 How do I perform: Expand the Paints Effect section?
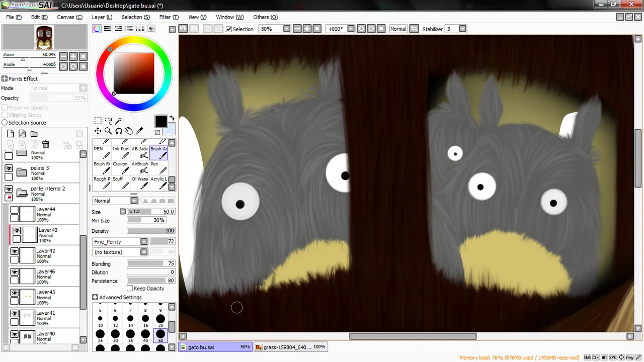pos(5,79)
